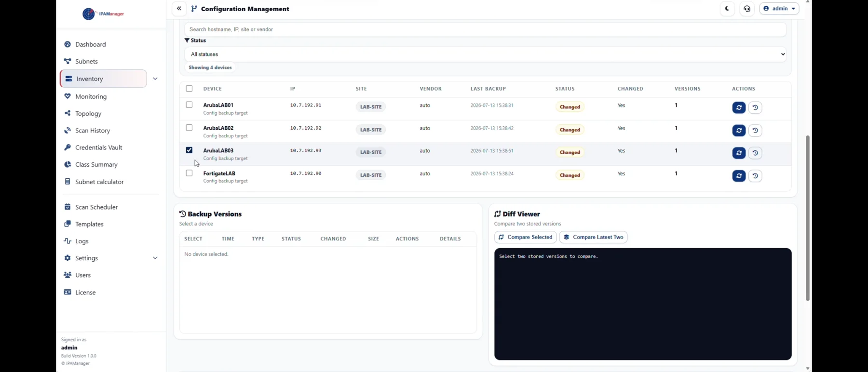Click the Showing 4 devices badge
The height and width of the screenshot is (372, 868).
click(x=210, y=67)
